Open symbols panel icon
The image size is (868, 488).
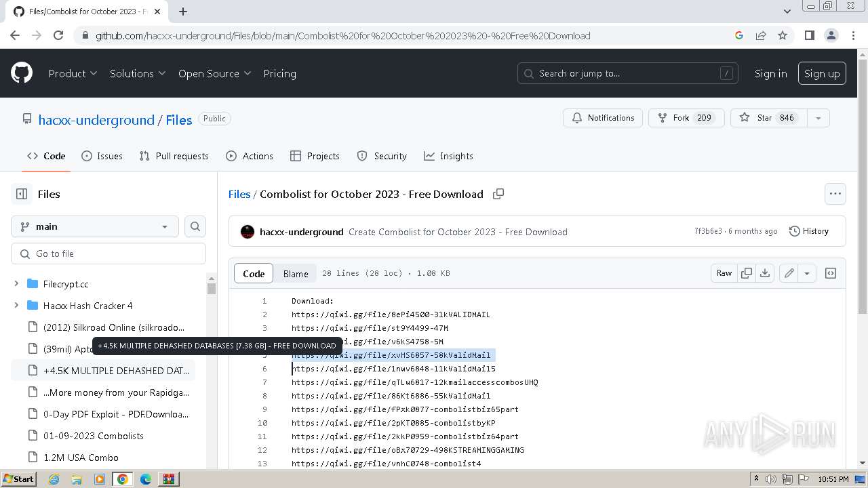(831, 273)
